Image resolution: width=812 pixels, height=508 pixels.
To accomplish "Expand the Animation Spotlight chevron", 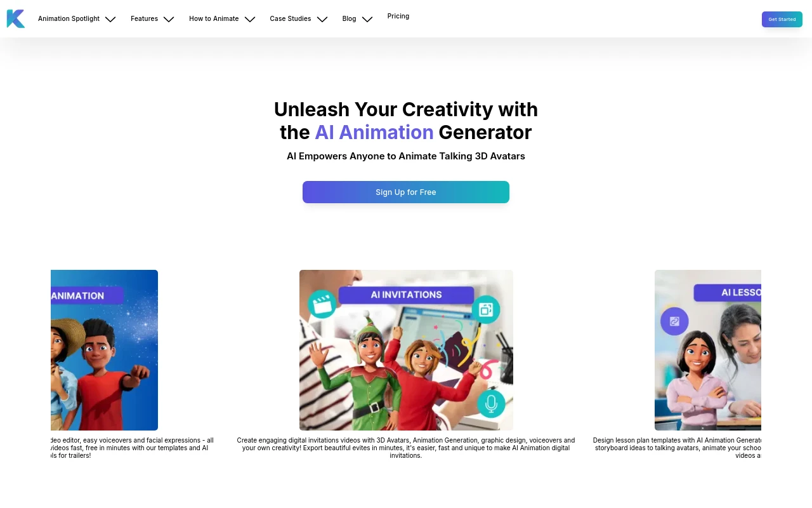I will (x=110, y=19).
